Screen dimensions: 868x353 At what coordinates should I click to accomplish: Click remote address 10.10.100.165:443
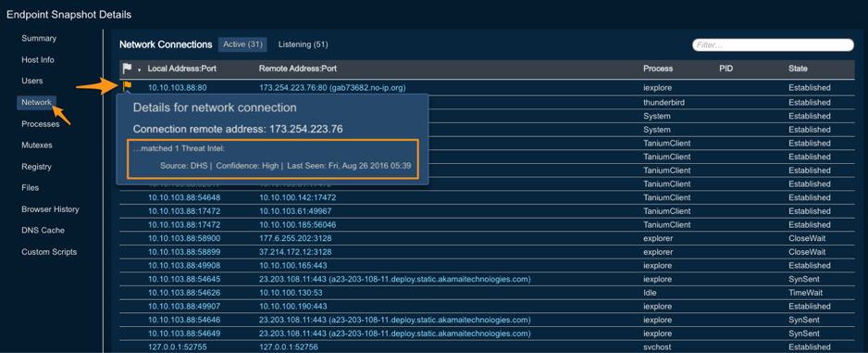pyautogui.click(x=292, y=265)
